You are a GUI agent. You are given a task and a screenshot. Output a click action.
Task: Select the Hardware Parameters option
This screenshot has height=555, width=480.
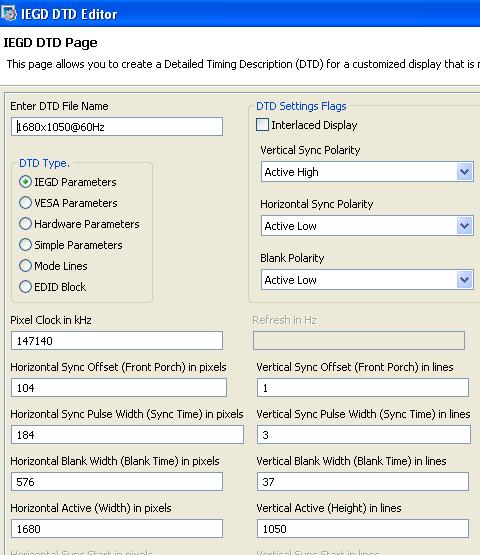coord(25,224)
